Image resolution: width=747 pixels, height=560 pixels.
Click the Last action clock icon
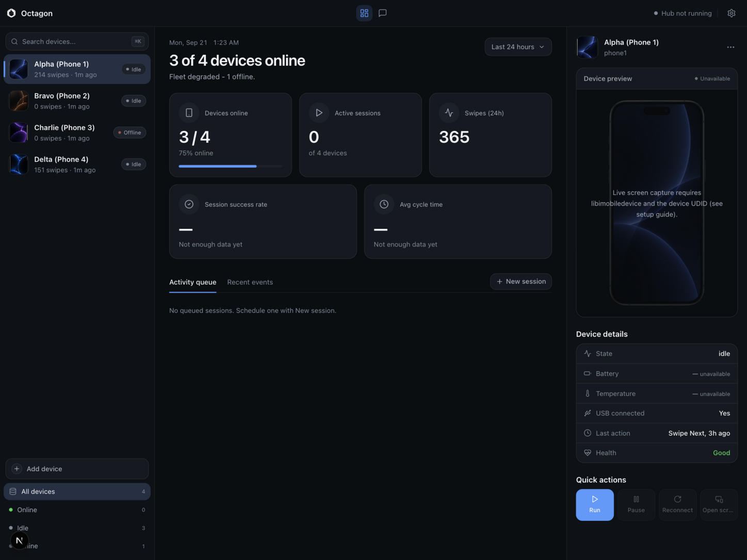click(587, 433)
